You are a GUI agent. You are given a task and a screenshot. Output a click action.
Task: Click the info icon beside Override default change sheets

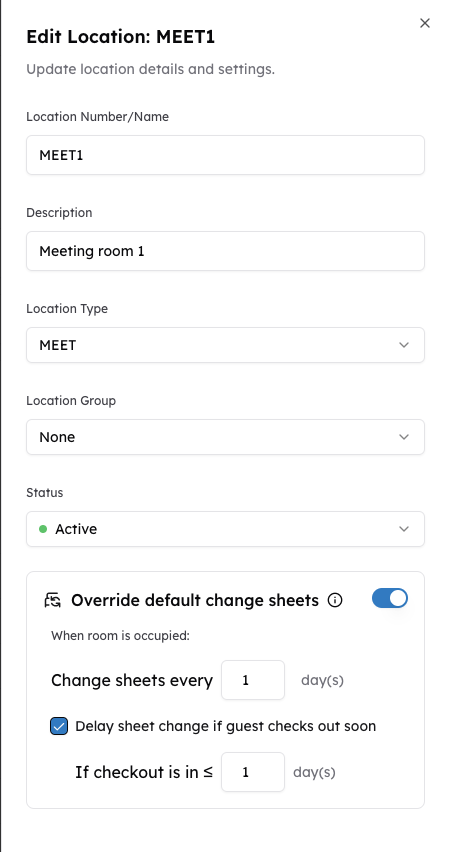335,600
